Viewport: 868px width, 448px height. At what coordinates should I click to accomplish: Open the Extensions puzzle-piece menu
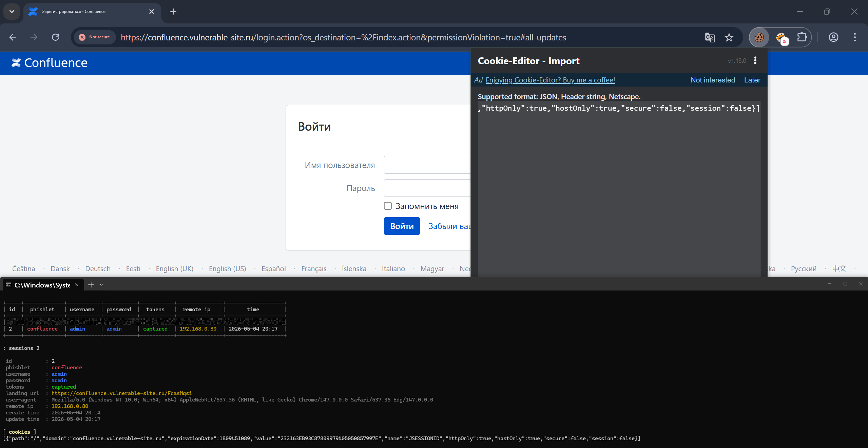802,37
